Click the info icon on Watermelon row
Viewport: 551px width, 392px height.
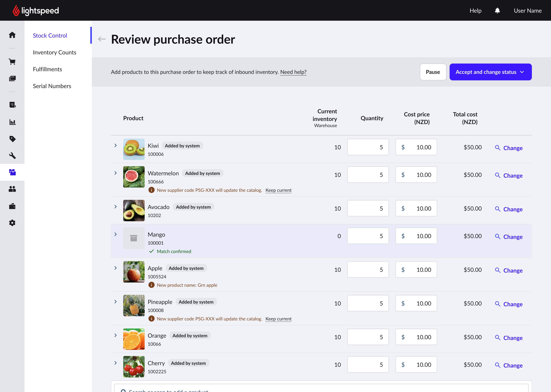(151, 190)
